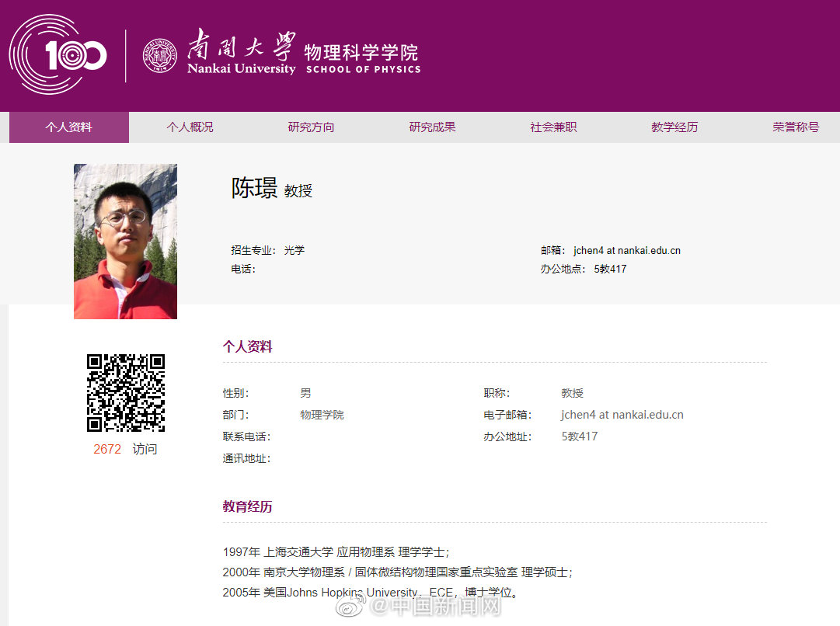Click the 联系电话 label

coord(246,436)
